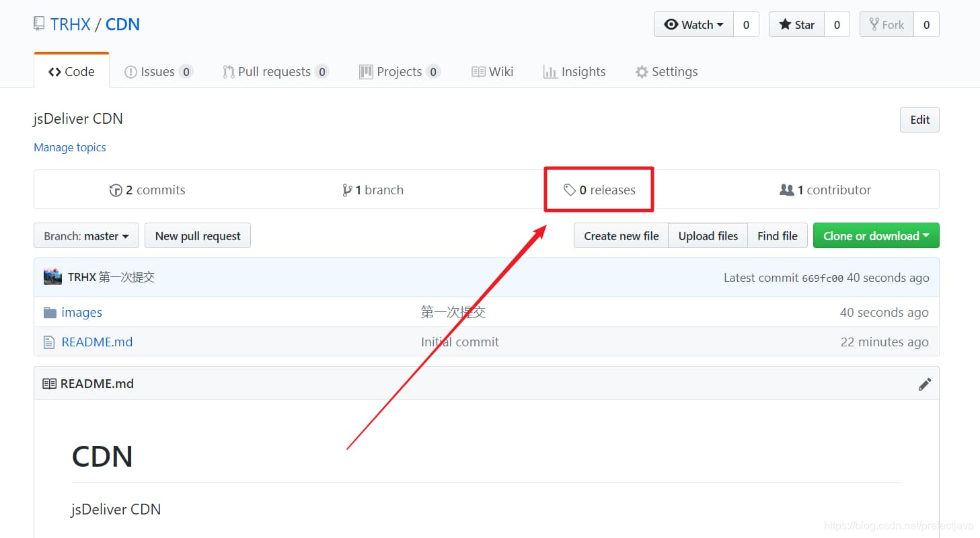This screenshot has height=538, width=980.
Task: Click the Projects board icon
Action: coord(366,71)
